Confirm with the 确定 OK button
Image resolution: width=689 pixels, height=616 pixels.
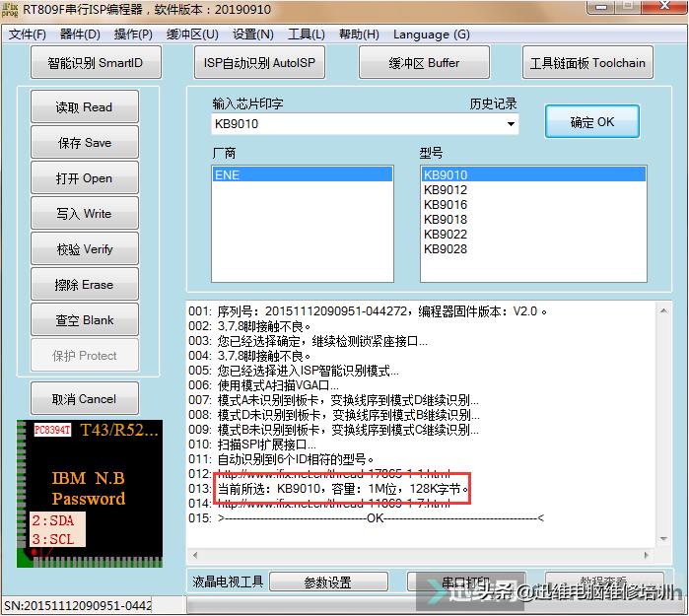591,121
